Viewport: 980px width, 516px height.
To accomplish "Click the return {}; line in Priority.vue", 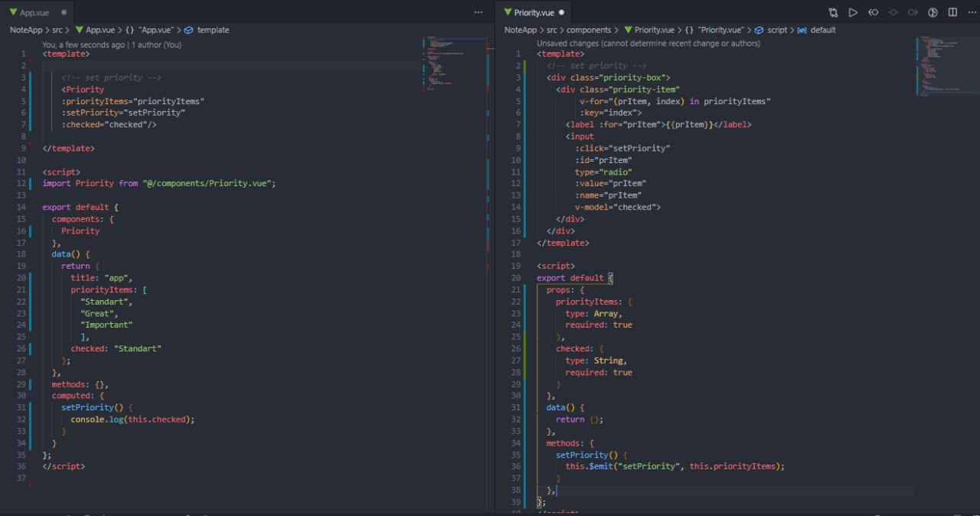I will [580, 420].
